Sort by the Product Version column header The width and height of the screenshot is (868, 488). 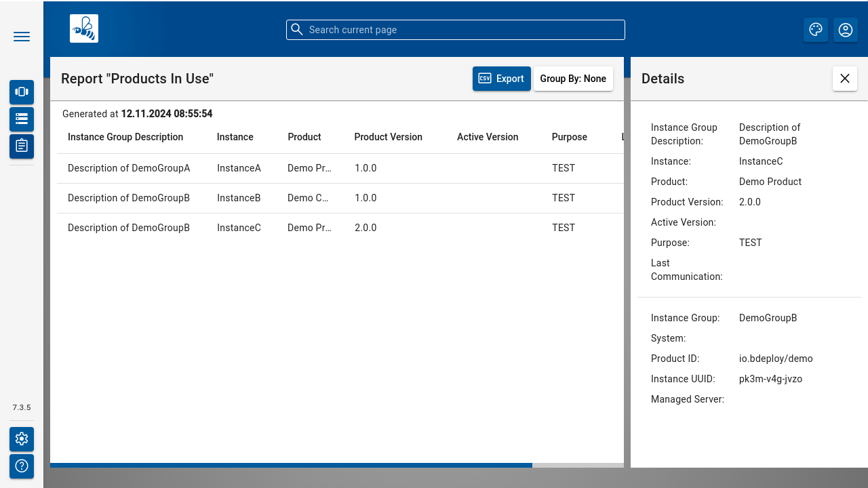click(x=389, y=137)
